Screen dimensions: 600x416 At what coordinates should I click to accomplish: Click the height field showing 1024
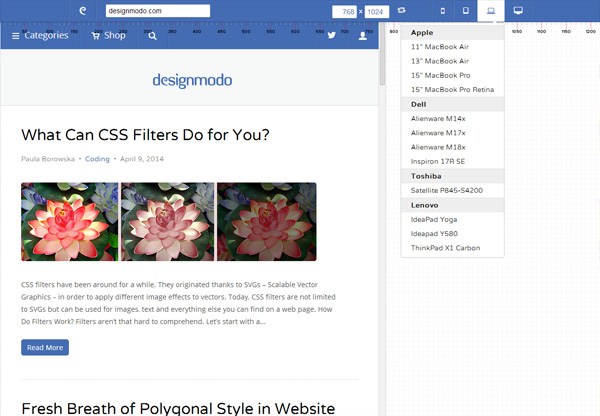377,11
